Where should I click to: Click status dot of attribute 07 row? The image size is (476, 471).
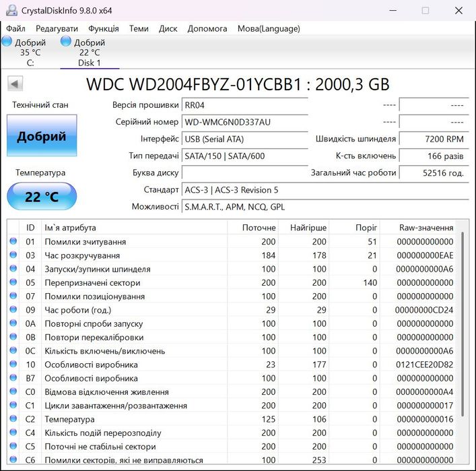13,296
